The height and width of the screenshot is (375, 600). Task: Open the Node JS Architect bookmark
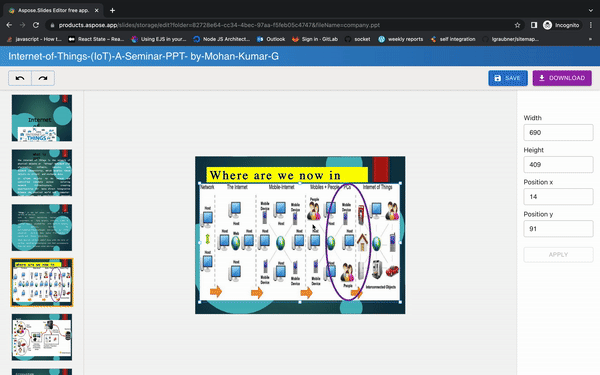tap(222, 39)
